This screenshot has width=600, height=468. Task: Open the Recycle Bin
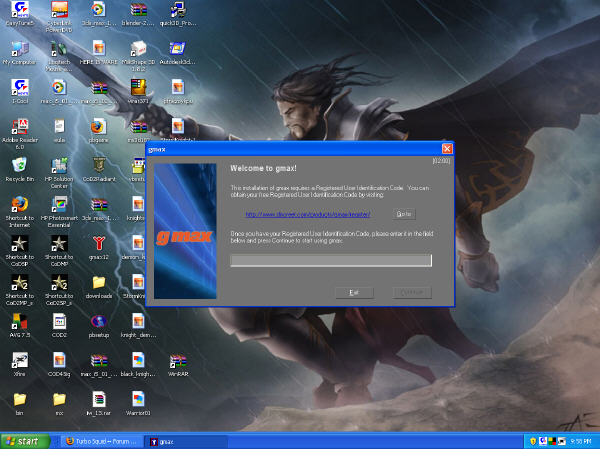click(20, 170)
